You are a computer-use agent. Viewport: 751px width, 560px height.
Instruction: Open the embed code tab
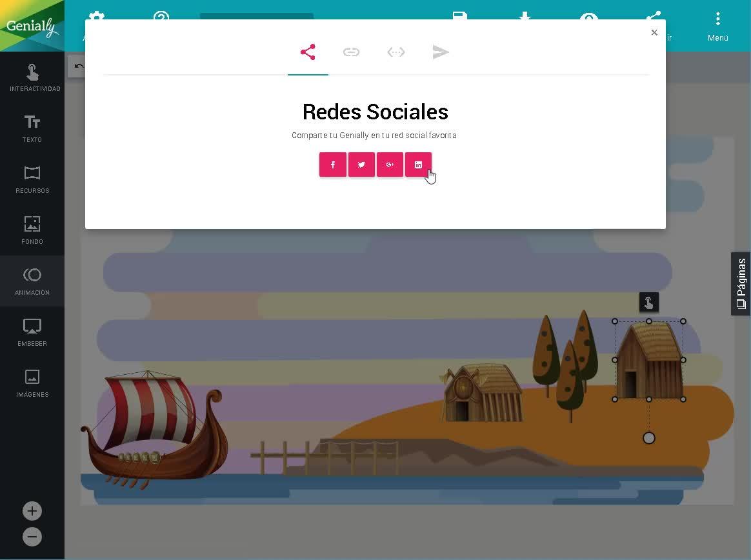(396, 52)
